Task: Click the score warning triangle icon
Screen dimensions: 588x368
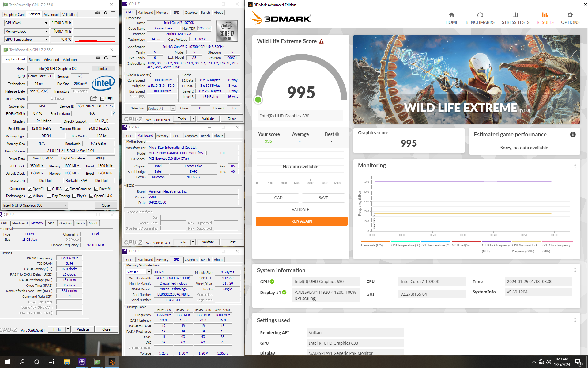Action: [321, 41]
